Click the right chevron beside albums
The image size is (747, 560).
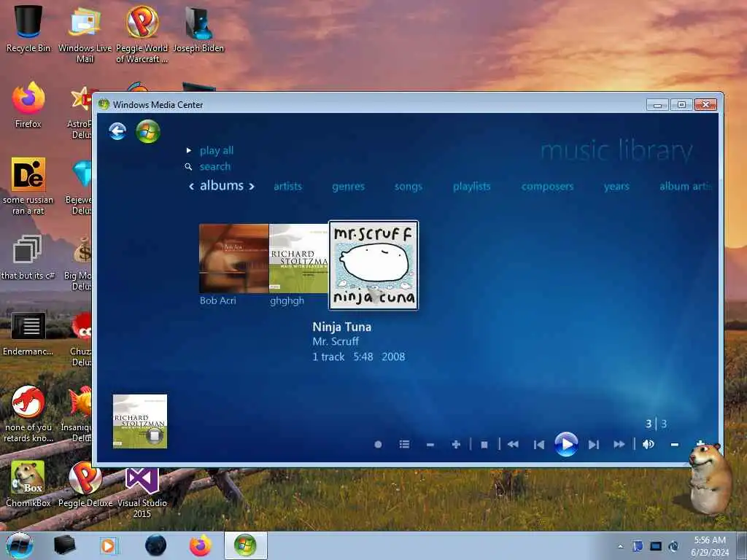[x=252, y=186]
